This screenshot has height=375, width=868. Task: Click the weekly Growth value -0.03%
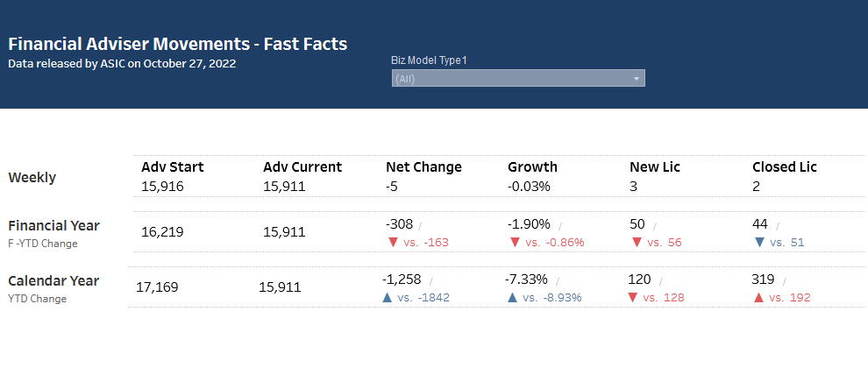pyautogui.click(x=529, y=187)
